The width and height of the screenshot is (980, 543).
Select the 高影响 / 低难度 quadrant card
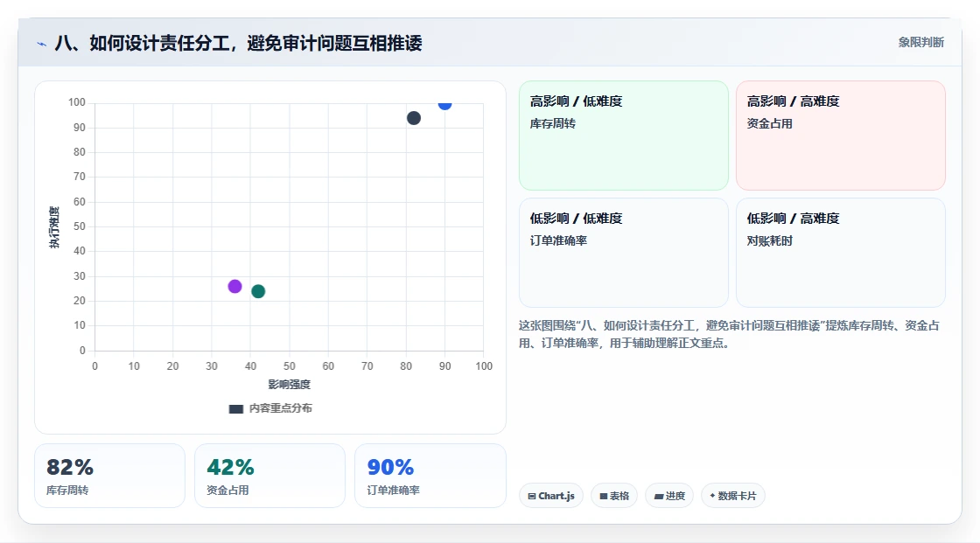tap(624, 135)
